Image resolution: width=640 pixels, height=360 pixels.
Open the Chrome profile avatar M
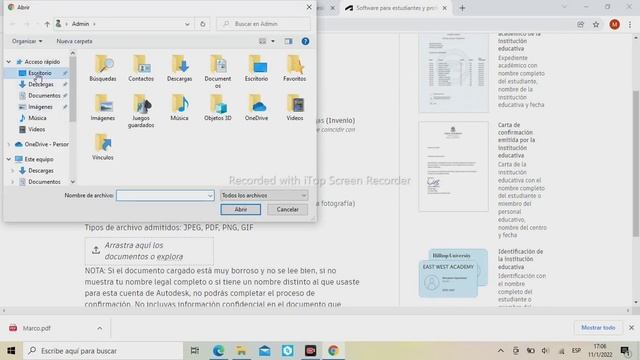pos(614,24)
